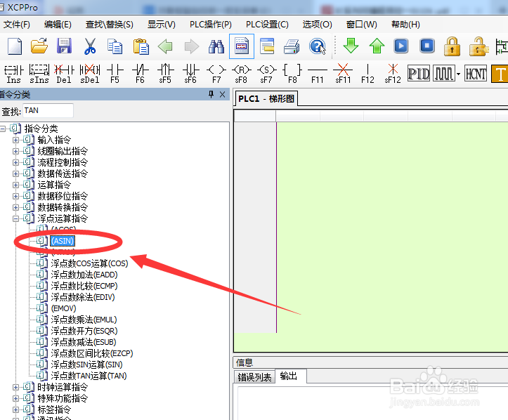The height and width of the screenshot is (420, 508).
Task: Open the 查找\替换(S) menu
Action: 109,25
